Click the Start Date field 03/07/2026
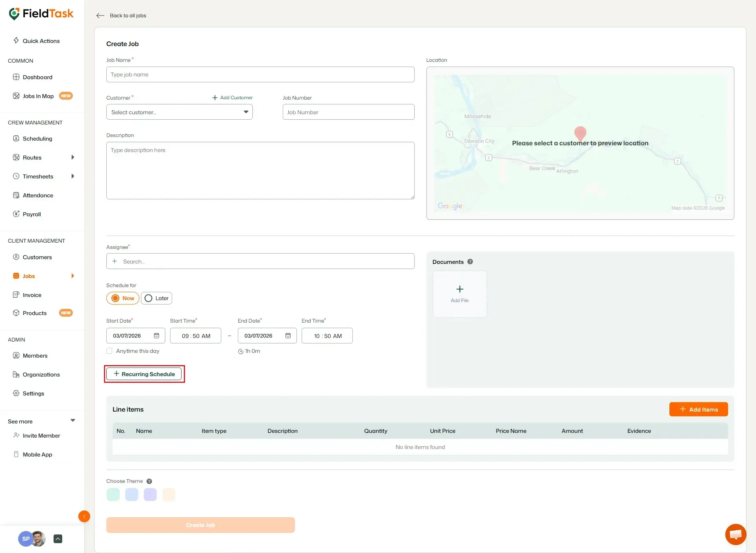 pos(136,336)
